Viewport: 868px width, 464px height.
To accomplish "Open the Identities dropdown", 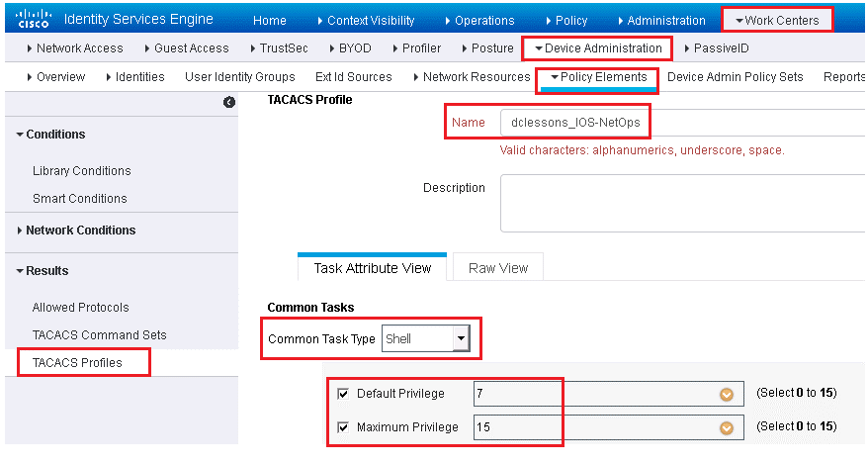I will coord(135,77).
